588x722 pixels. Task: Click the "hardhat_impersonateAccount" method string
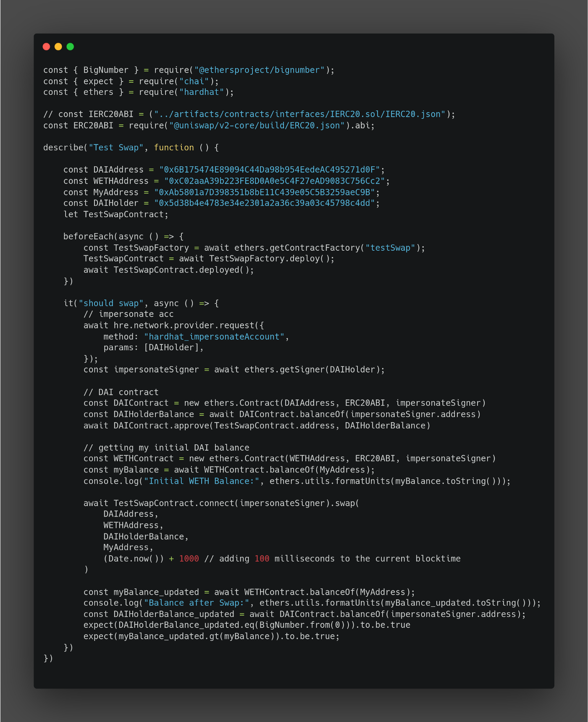[x=214, y=337]
